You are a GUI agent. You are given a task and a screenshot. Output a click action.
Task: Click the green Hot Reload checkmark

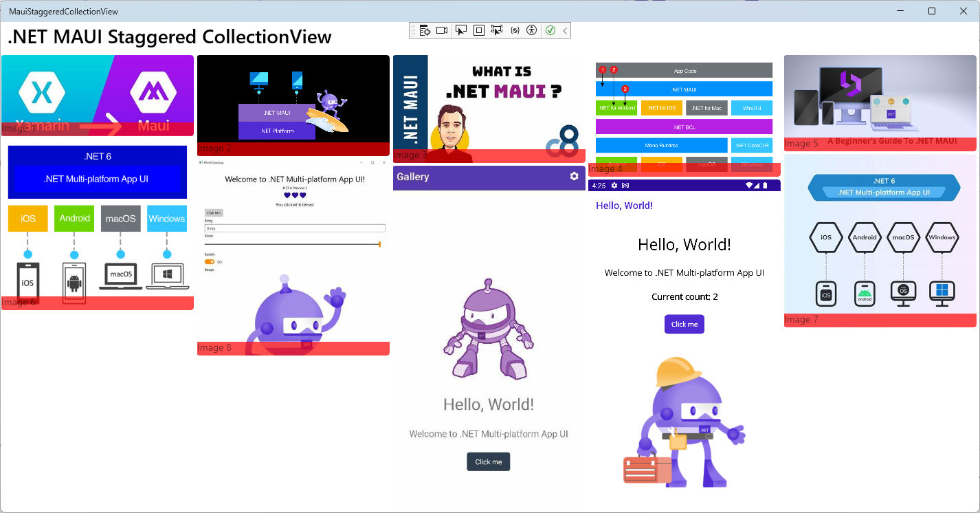[550, 30]
